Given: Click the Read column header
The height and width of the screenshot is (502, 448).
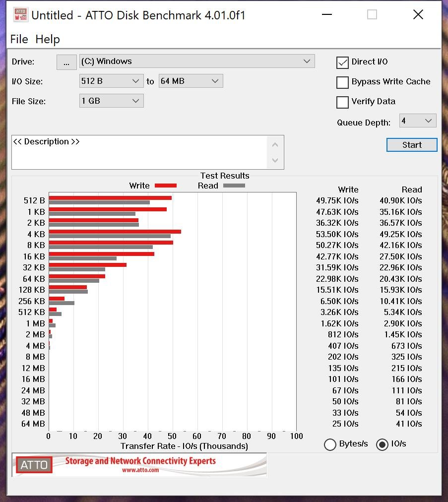Looking at the screenshot, I should coord(412,189).
